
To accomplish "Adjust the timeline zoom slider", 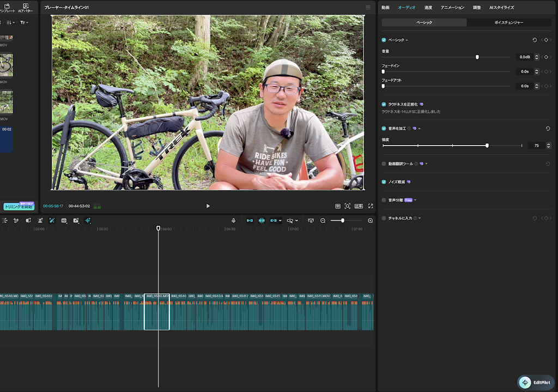I will (342, 220).
